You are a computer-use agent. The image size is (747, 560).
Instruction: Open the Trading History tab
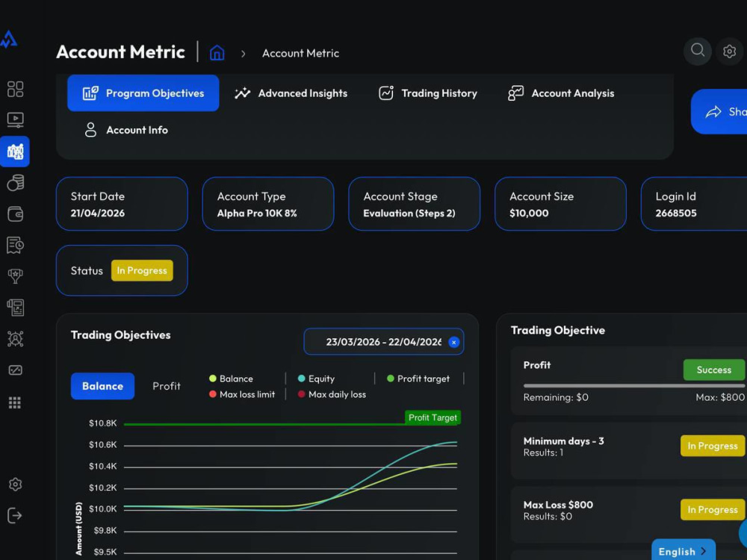click(428, 93)
